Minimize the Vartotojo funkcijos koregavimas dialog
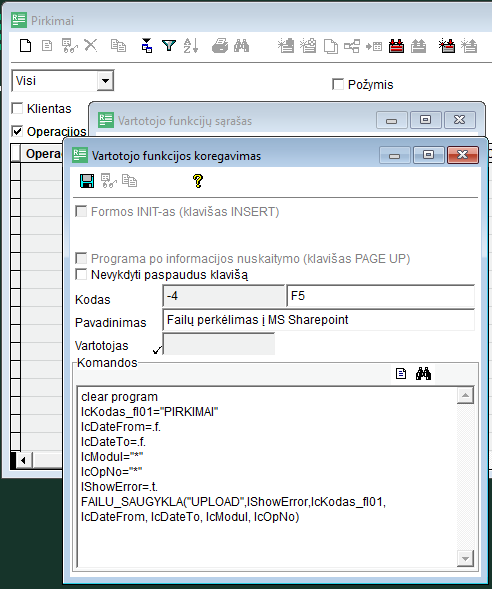 point(394,155)
